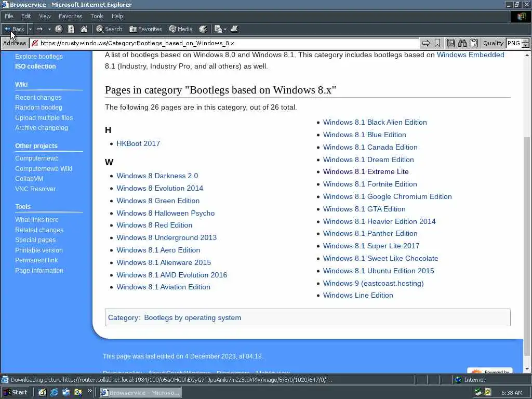This screenshot has width=532, height=399.
Task: Open the Favorites toolbar button
Action: point(145,29)
